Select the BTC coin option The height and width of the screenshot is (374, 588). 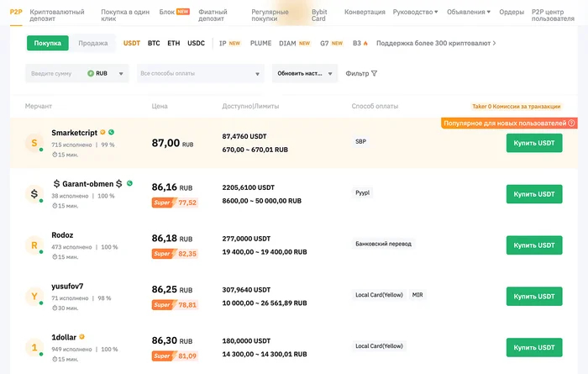point(154,43)
